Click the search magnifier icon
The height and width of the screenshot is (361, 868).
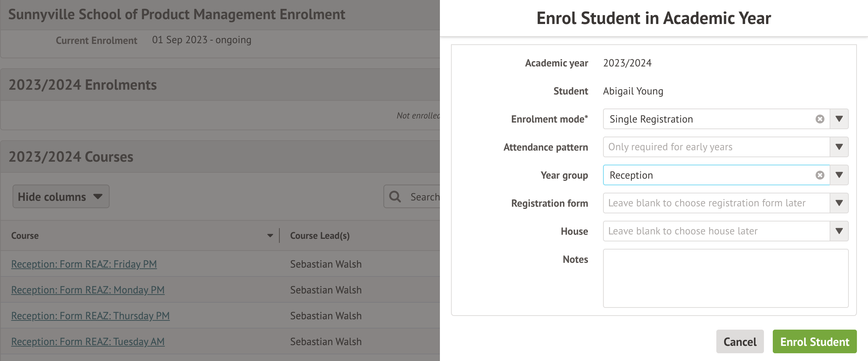(x=395, y=197)
